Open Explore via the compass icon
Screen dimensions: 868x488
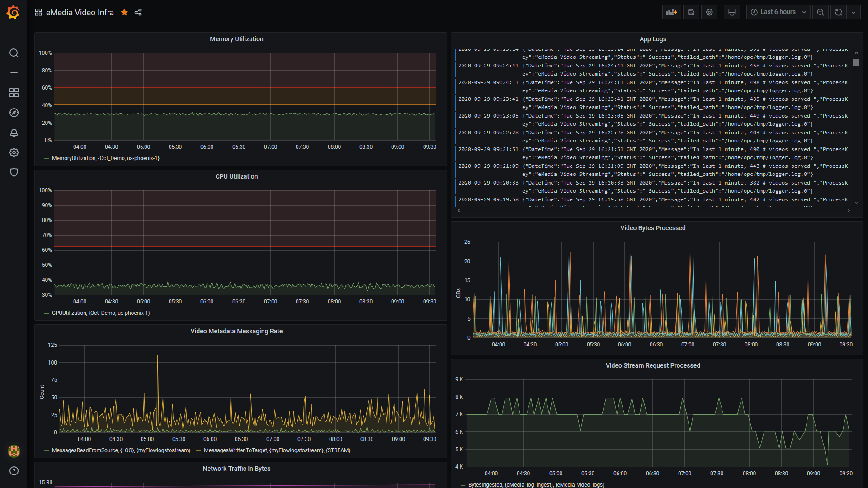[14, 113]
